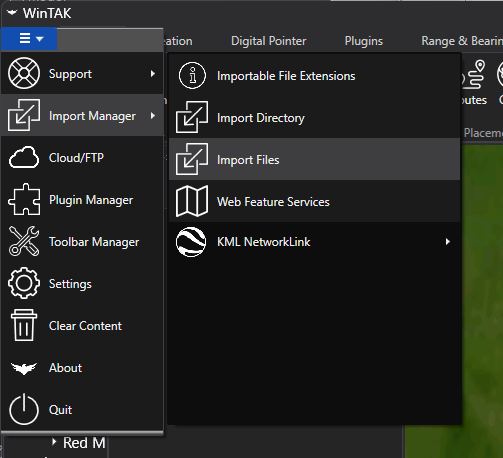
Task: Select Quit to exit WinTAK
Action: [x=82, y=409]
